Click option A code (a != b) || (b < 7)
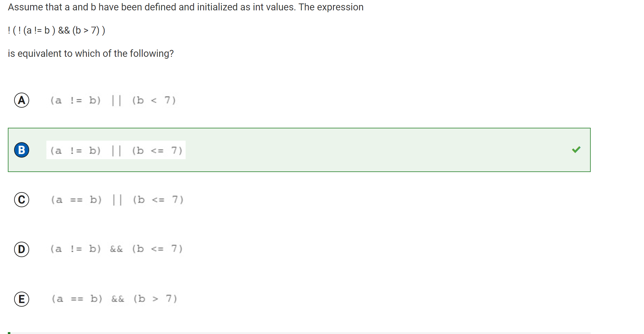Image resolution: width=644 pixels, height=334 pixels. [x=113, y=100]
